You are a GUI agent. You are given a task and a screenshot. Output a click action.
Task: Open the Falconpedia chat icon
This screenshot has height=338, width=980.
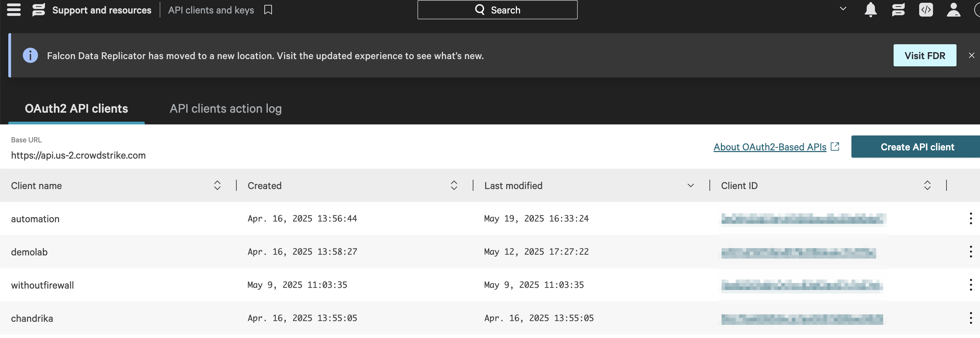coord(898,10)
